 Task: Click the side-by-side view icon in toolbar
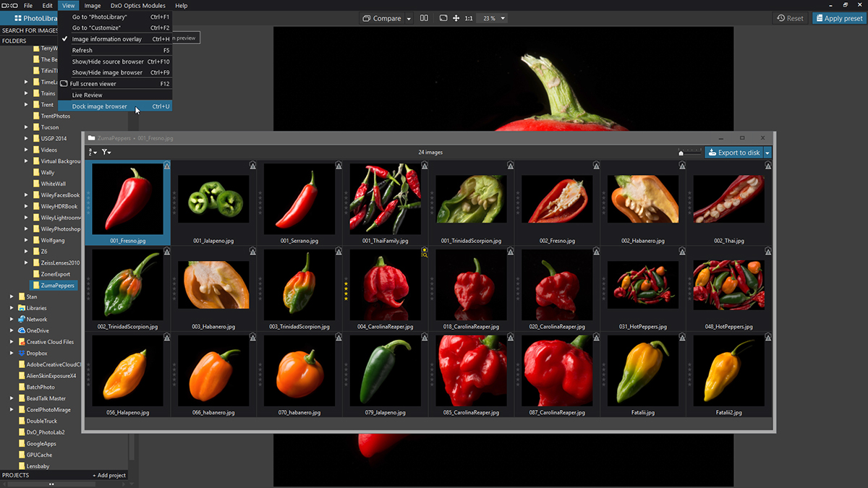pos(424,18)
